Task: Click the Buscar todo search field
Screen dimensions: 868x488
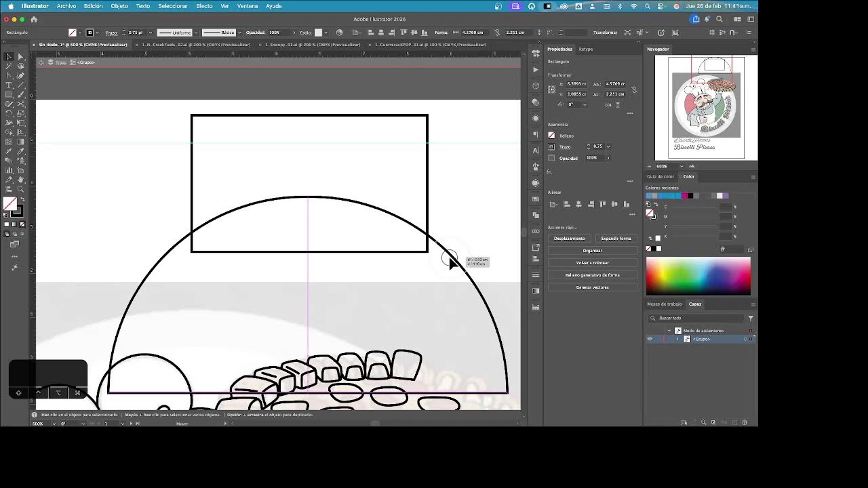Action: [698, 318]
